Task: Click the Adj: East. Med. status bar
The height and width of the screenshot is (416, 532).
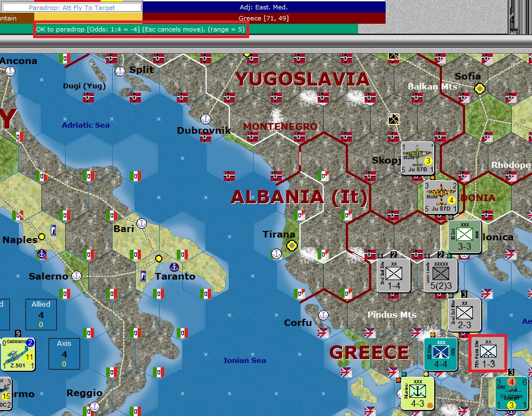Action: click(x=264, y=7)
